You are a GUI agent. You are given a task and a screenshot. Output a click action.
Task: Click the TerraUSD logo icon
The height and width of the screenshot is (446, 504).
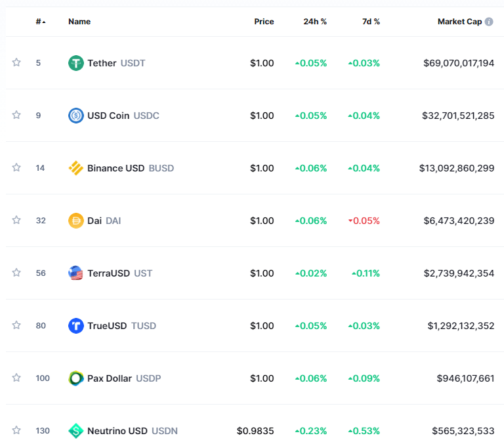pyautogui.click(x=76, y=273)
